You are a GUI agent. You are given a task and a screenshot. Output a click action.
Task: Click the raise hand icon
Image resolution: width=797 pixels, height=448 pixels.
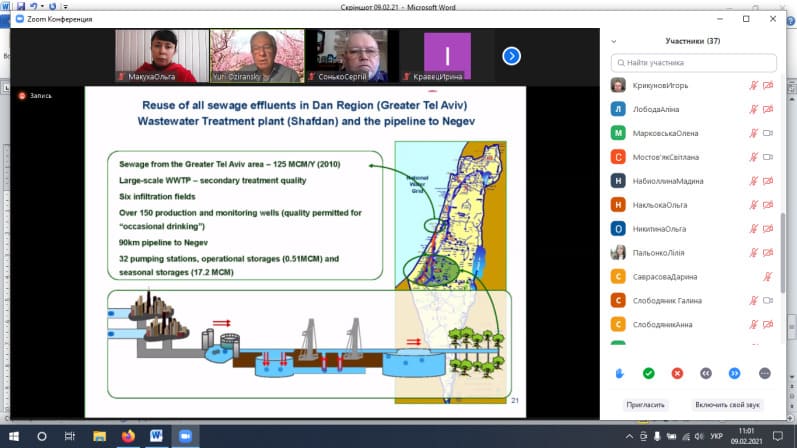pyautogui.click(x=619, y=373)
